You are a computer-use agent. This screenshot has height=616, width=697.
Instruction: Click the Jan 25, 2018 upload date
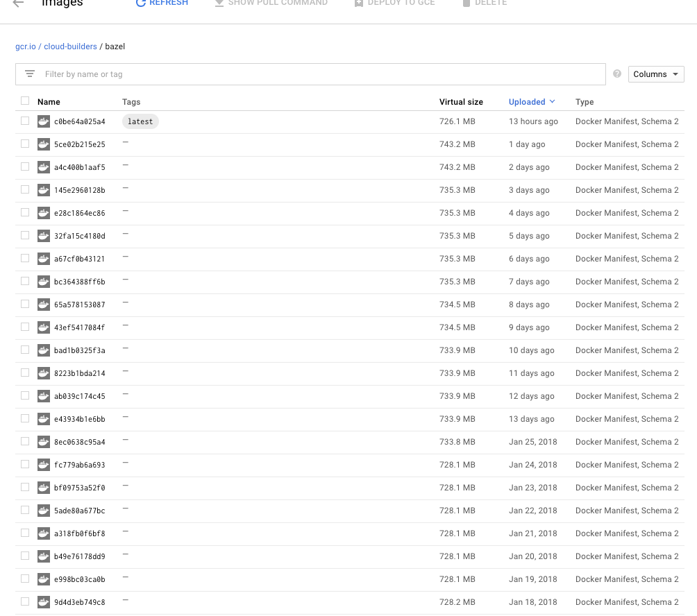(533, 442)
